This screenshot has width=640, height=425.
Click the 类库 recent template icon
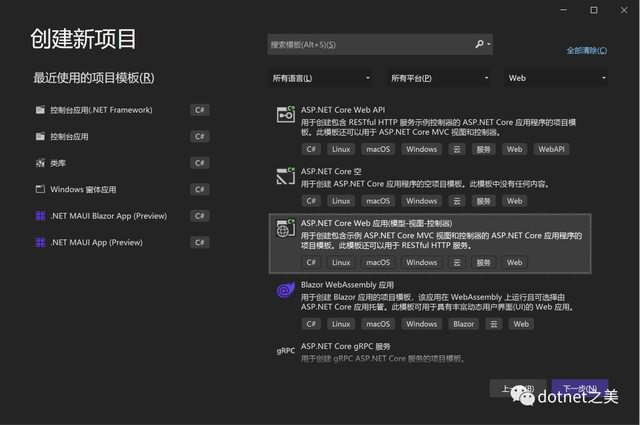click(x=40, y=163)
